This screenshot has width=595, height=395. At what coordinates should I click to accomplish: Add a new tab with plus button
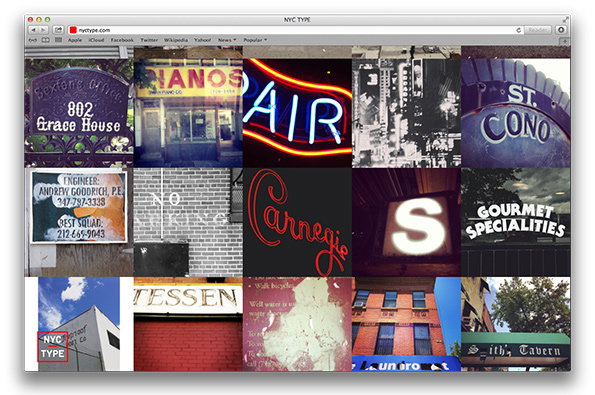pos(565,41)
